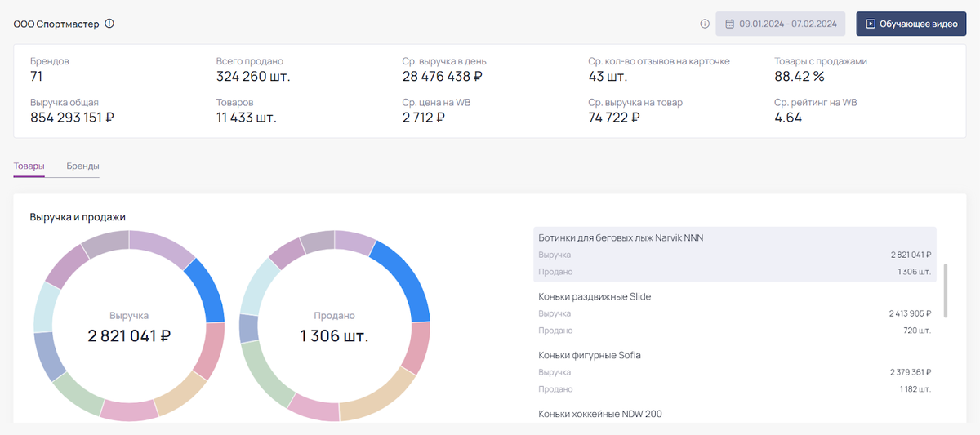
Task: Select Коньки раздвижные Slide list item
Action: pyautogui.click(x=735, y=313)
